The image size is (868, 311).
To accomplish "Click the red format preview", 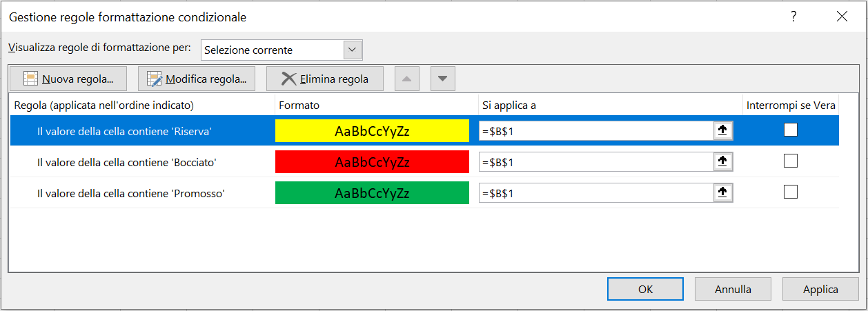I will coord(372,162).
